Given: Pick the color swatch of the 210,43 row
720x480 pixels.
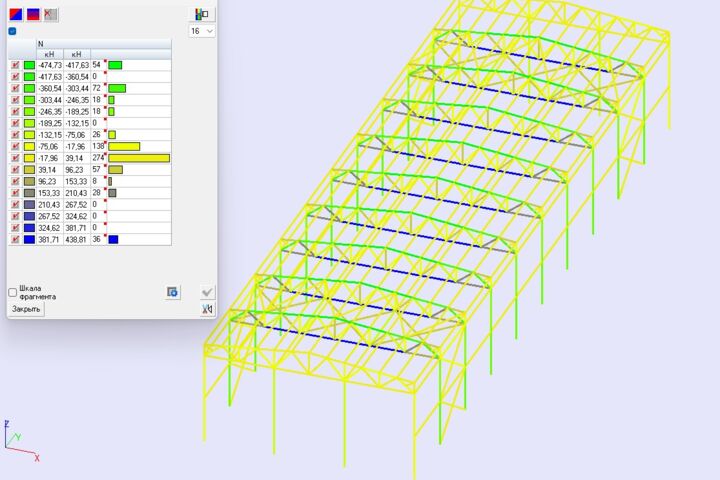Looking at the screenshot, I should [29, 204].
